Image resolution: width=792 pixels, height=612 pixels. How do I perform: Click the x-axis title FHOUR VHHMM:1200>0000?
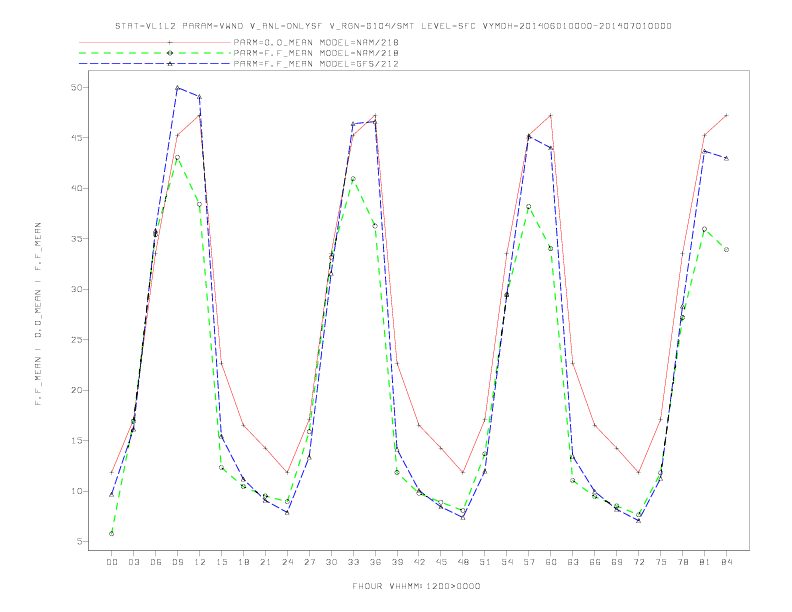[416, 586]
